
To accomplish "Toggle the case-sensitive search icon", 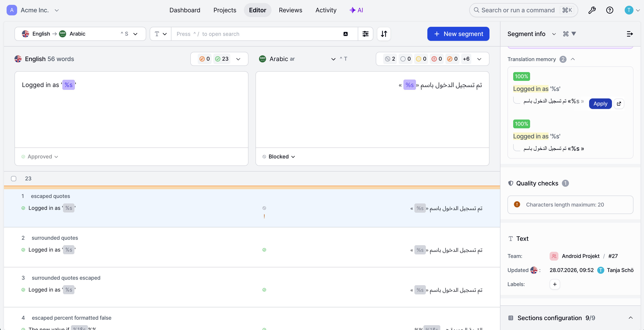I will 345,34.
